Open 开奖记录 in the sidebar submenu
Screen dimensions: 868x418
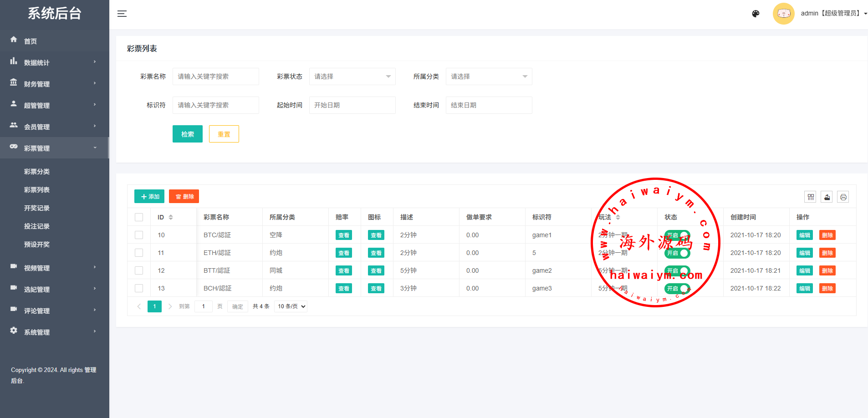pyautogui.click(x=37, y=208)
